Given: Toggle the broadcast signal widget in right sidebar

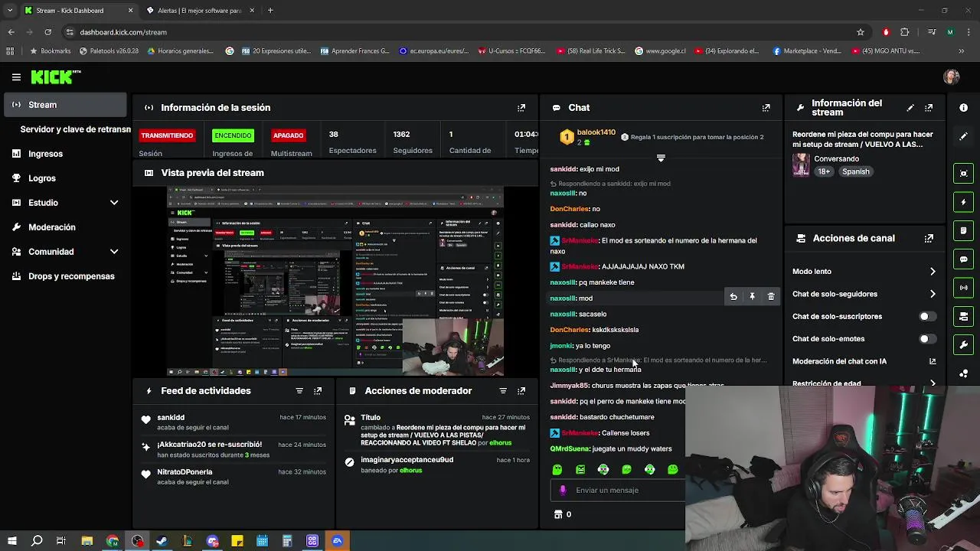Looking at the screenshot, I should point(964,288).
